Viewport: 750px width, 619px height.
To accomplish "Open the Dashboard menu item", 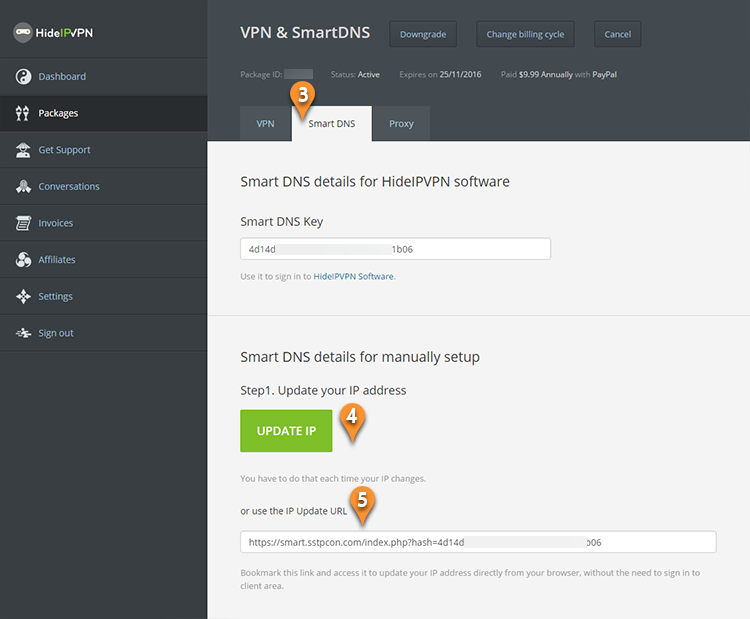I will tap(103, 77).
